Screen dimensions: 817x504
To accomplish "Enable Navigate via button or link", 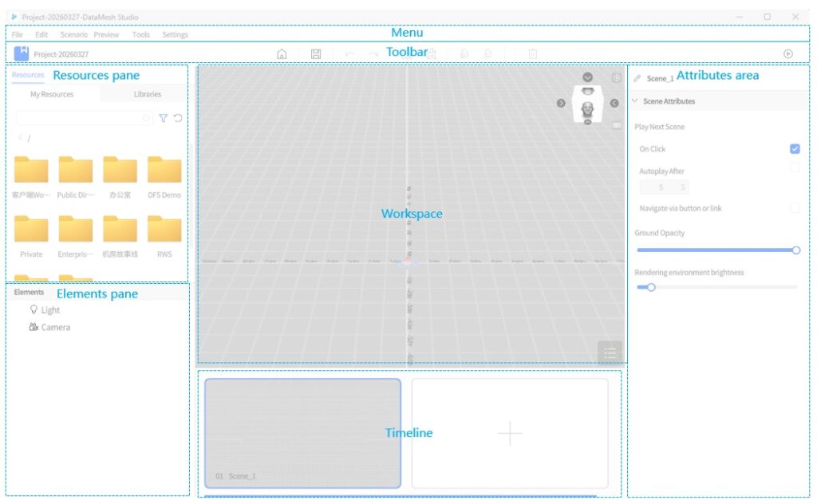I will click(x=795, y=208).
